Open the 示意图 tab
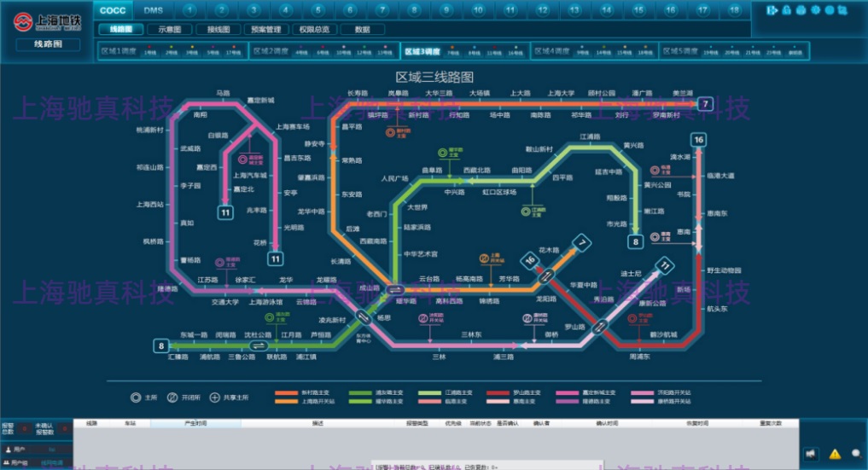Image resolution: width=868 pixels, height=470 pixels. (170, 29)
